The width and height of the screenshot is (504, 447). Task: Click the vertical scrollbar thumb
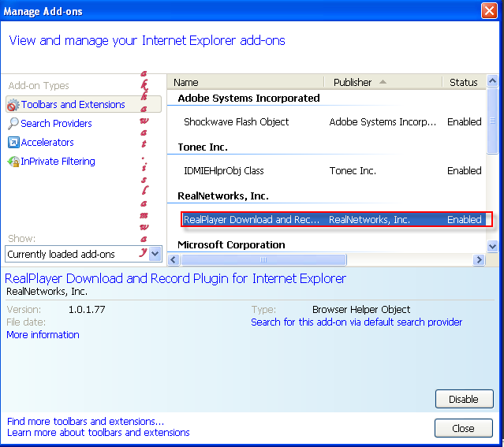(x=492, y=121)
